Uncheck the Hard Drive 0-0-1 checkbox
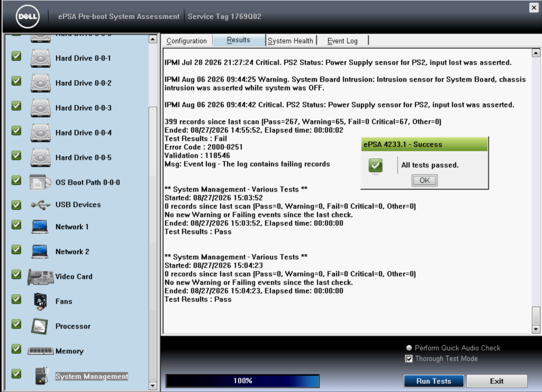 point(16,56)
